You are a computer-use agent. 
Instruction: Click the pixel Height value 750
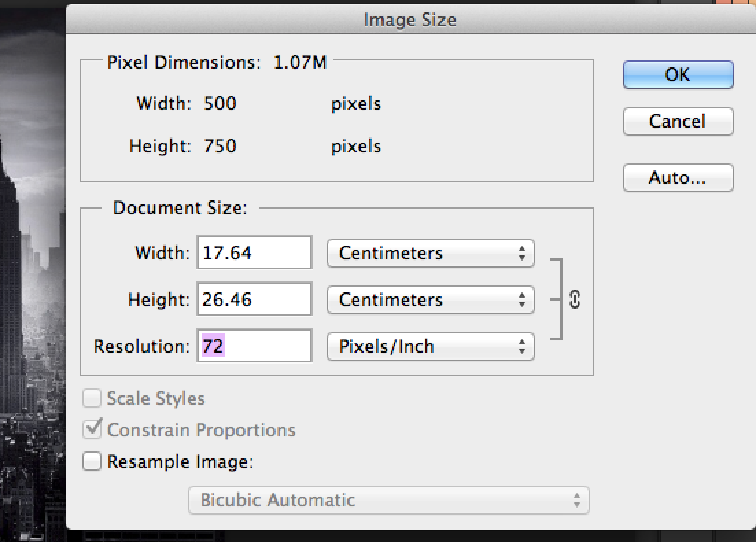[220, 146]
